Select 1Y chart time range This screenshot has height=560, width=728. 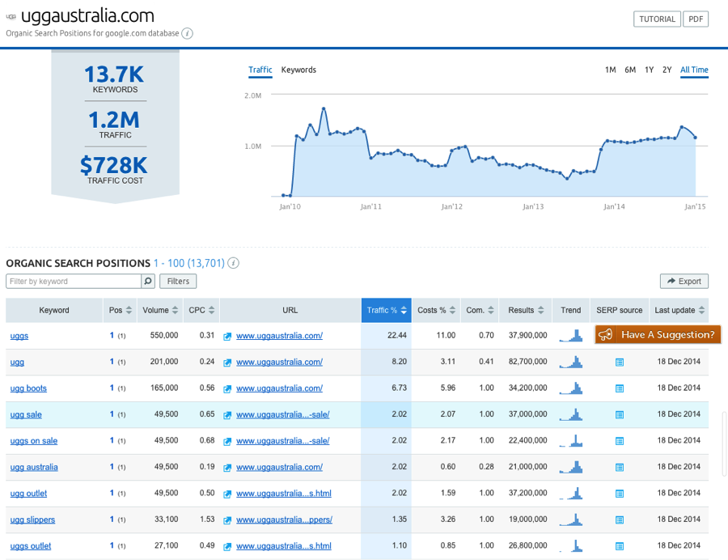click(x=649, y=70)
